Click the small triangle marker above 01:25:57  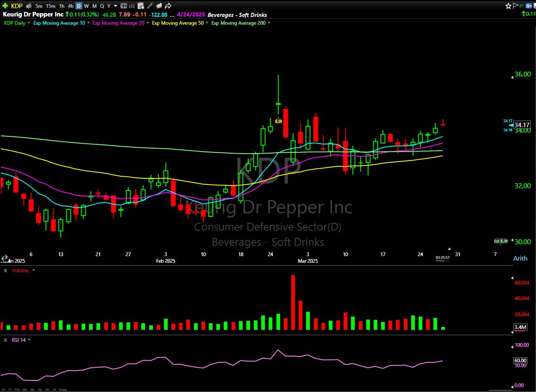[x=449, y=249]
